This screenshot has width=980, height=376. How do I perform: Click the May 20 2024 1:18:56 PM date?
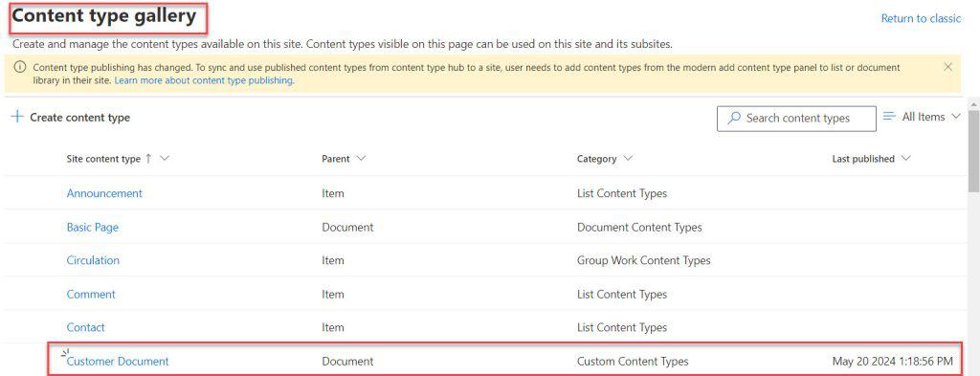(893, 361)
